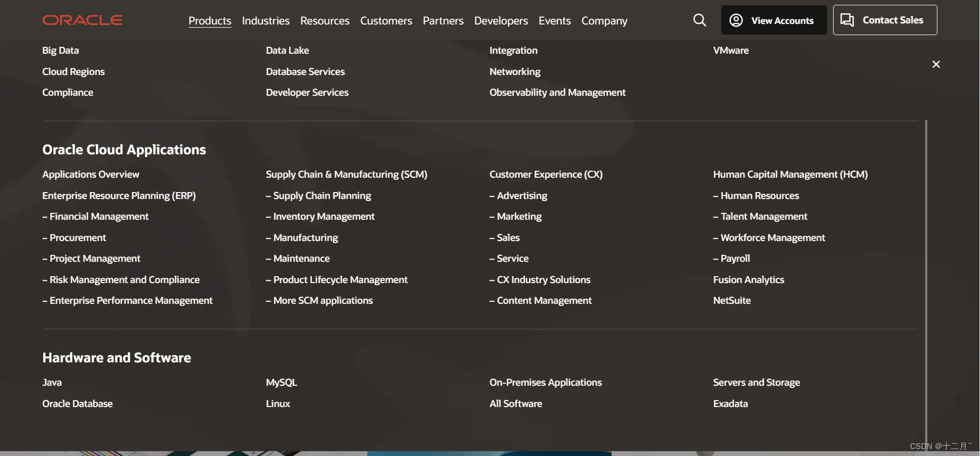This screenshot has height=456, width=980.
Task: Click the Oracle logo
Action: 83,20
